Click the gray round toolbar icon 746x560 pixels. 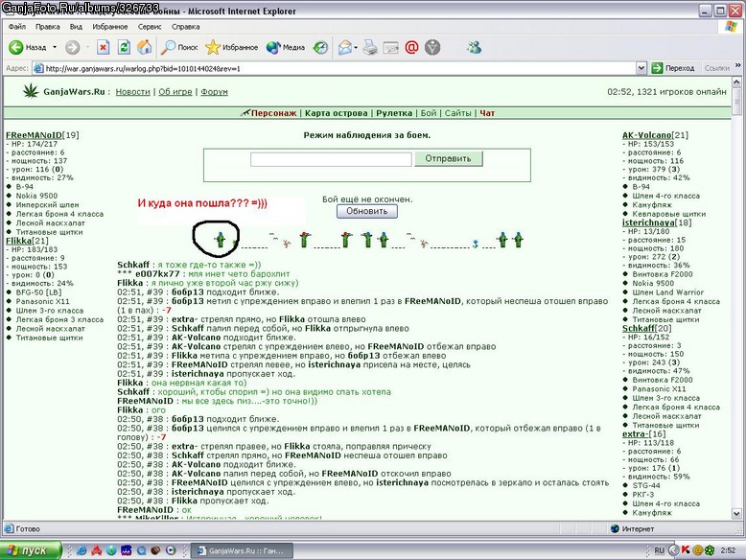coord(432,47)
